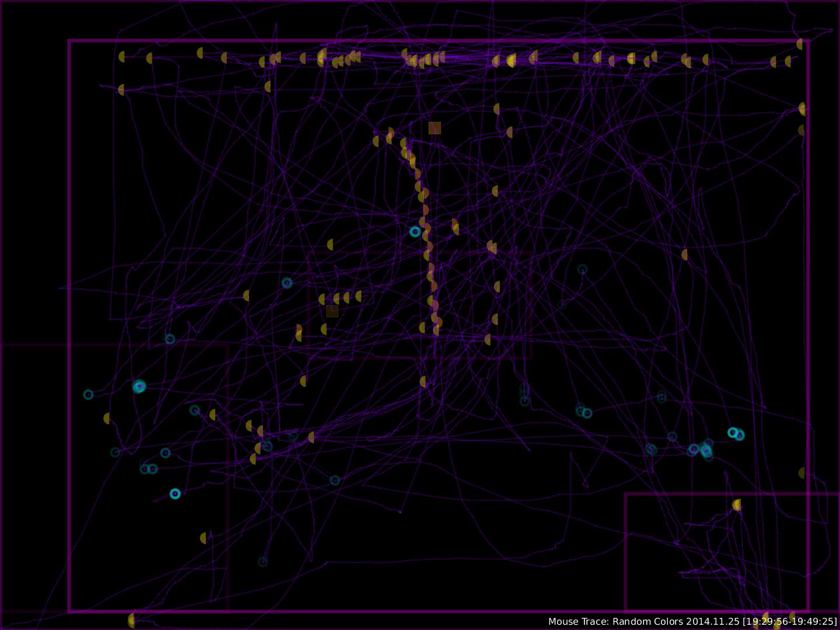Click the large cyan ring cluster near left edge
Screen dimensions: 840x630
[x=139, y=386]
